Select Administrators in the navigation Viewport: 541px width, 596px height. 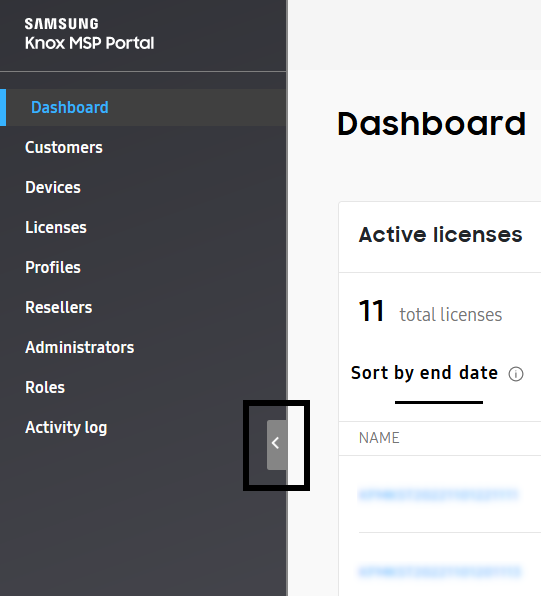tap(79, 347)
